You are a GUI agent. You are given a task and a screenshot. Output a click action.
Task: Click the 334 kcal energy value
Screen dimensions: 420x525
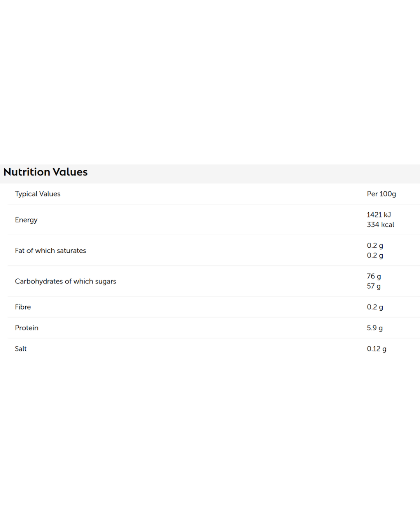tap(380, 224)
